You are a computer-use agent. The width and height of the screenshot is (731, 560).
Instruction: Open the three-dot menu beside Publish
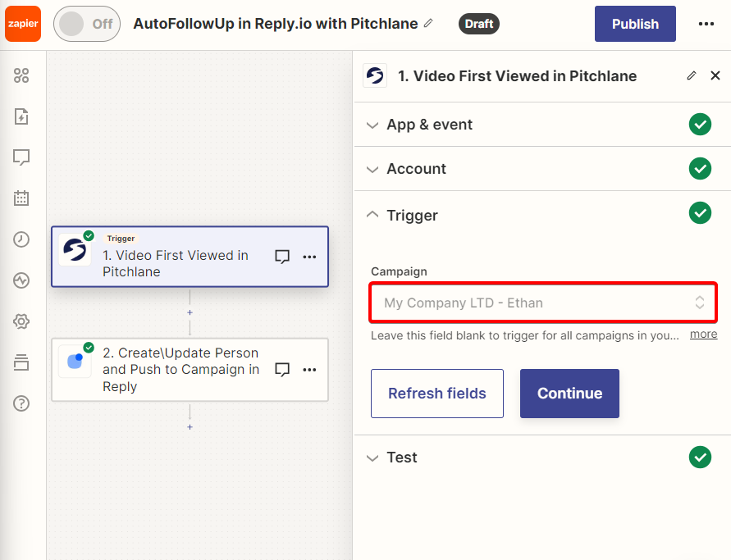pos(706,24)
